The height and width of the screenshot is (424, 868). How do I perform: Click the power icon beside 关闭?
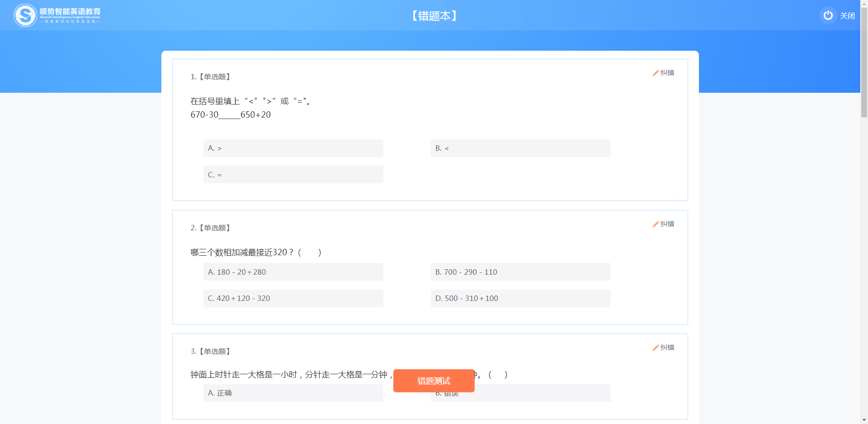(828, 15)
